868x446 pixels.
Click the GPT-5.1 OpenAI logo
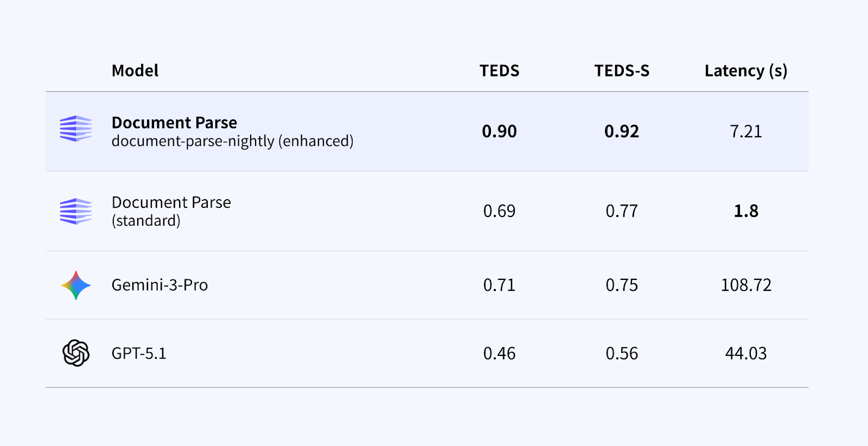click(x=76, y=353)
